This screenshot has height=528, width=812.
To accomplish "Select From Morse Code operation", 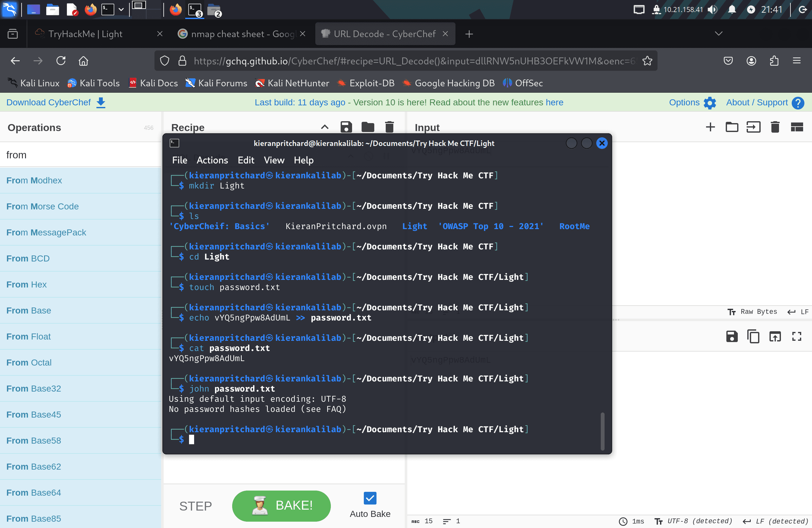I will [x=81, y=206].
